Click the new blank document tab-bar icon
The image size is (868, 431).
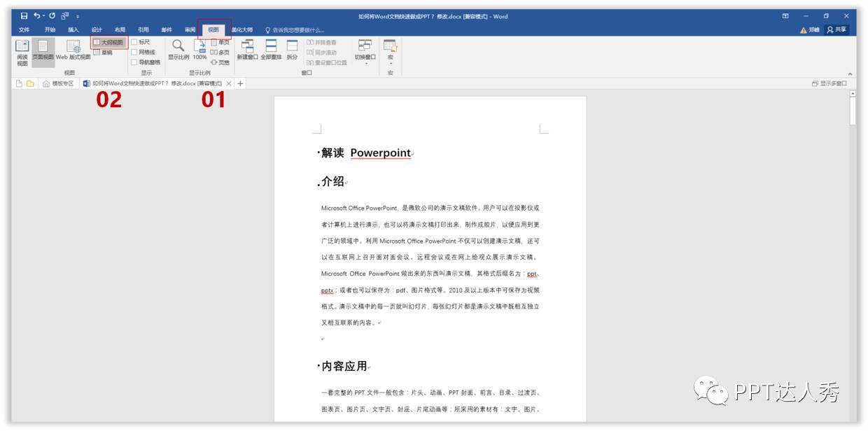click(20, 83)
